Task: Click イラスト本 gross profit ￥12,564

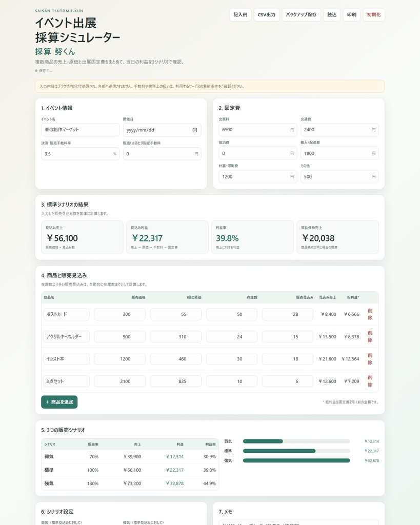Action: click(350, 359)
